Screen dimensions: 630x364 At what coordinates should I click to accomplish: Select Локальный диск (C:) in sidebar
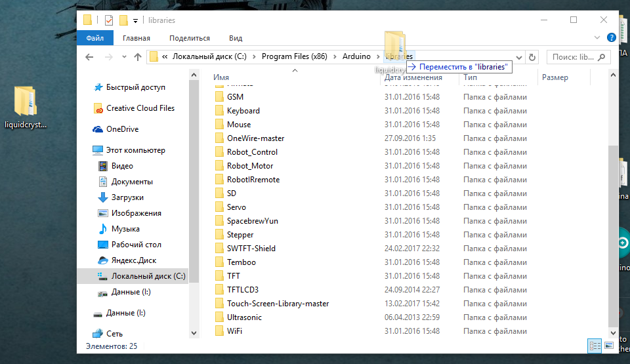[133, 276]
